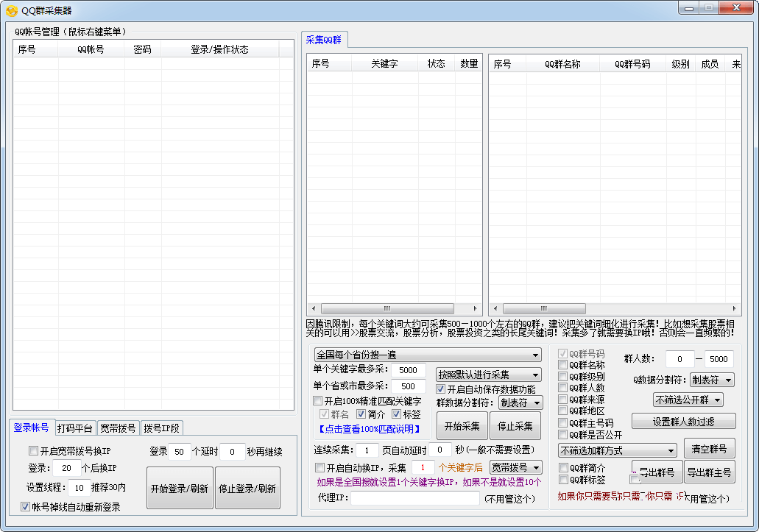Click the 设置线程 field showing 10
This screenshot has width=759, height=532.
[79, 488]
